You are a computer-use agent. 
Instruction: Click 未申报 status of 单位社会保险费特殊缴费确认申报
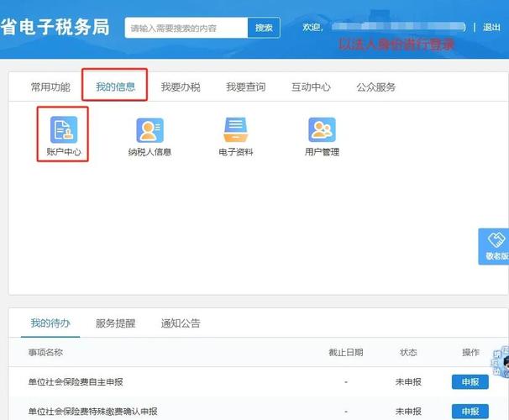(408, 412)
